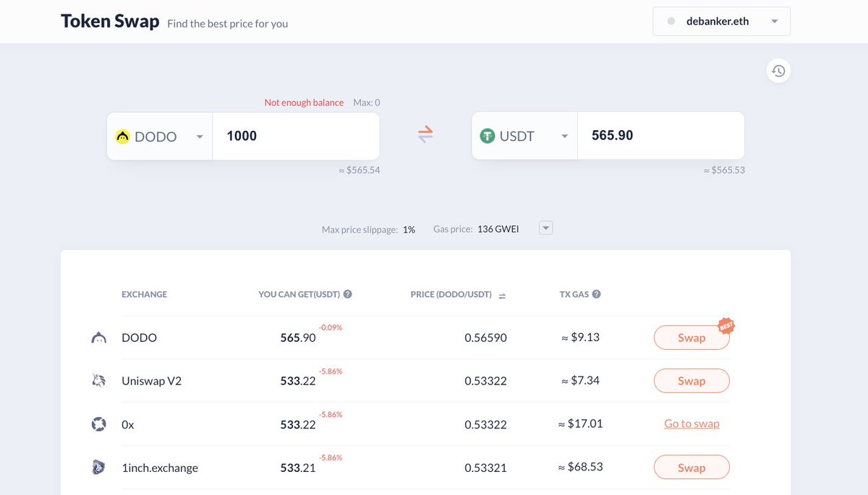Image resolution: width=868 pixels, height=495 pixels.
Task: Open help icon next to You Can Get
Action: (348, 294)
